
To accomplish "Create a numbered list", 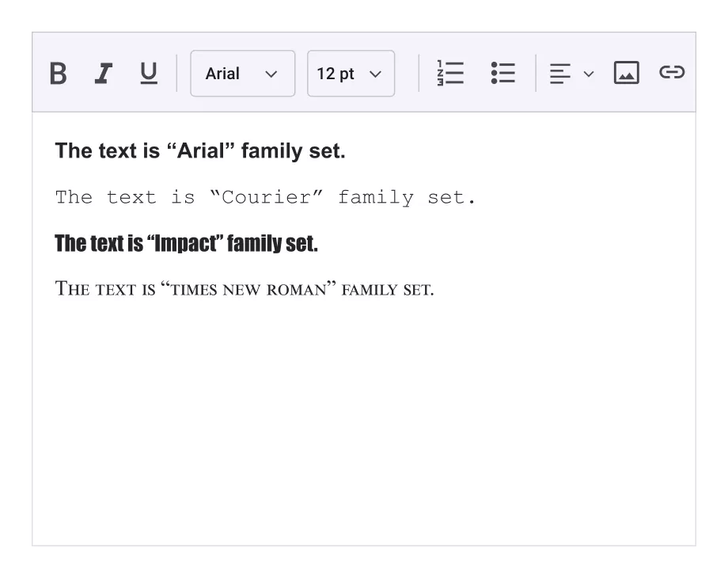I will pyautogui.click(x=449, y=73).
